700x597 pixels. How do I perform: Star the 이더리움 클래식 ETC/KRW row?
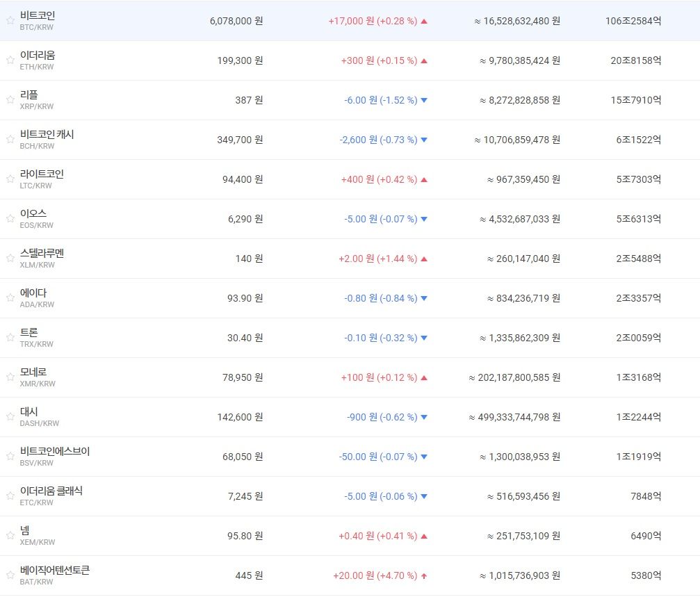point(10,496)
